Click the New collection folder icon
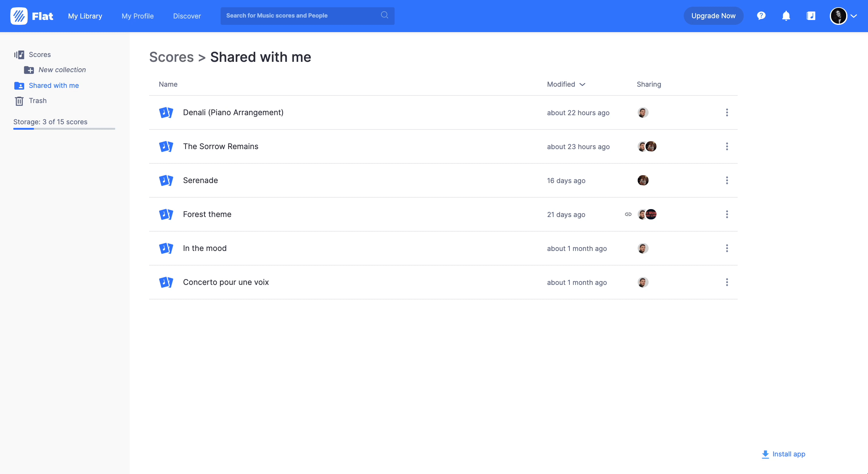Viewport: 868px width, 474px height. point(29,70)
